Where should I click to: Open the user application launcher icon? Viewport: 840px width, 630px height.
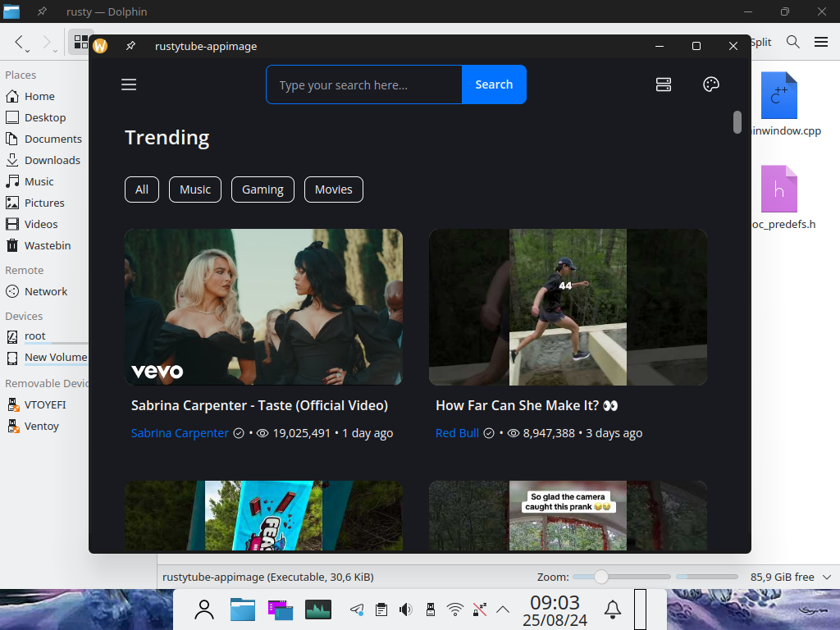pyautogui.click(x=204, y=609)
